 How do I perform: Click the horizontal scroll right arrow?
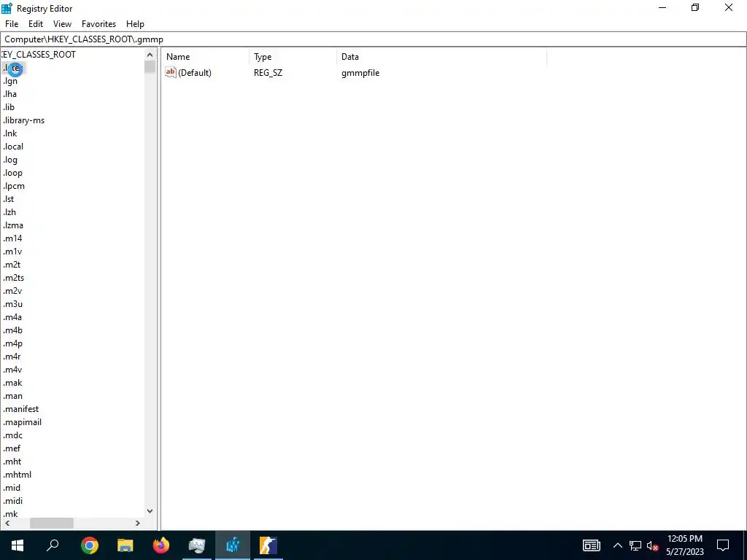click(x=138, y=523)
